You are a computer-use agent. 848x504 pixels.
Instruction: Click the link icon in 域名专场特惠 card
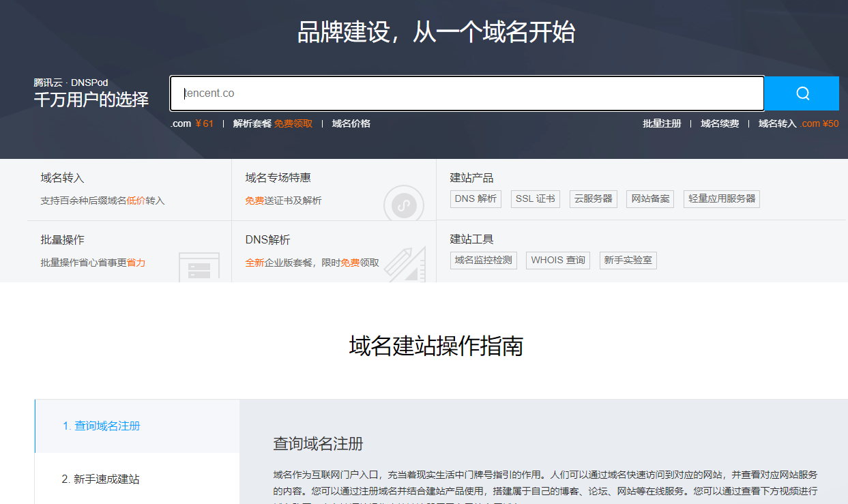point(404,205)
